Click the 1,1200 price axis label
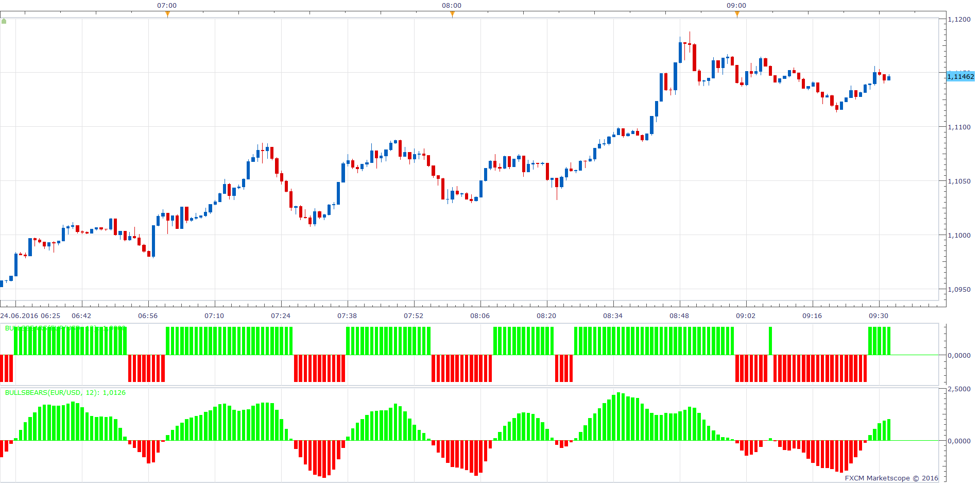The image size is (980, 483). tap(959, 19)
